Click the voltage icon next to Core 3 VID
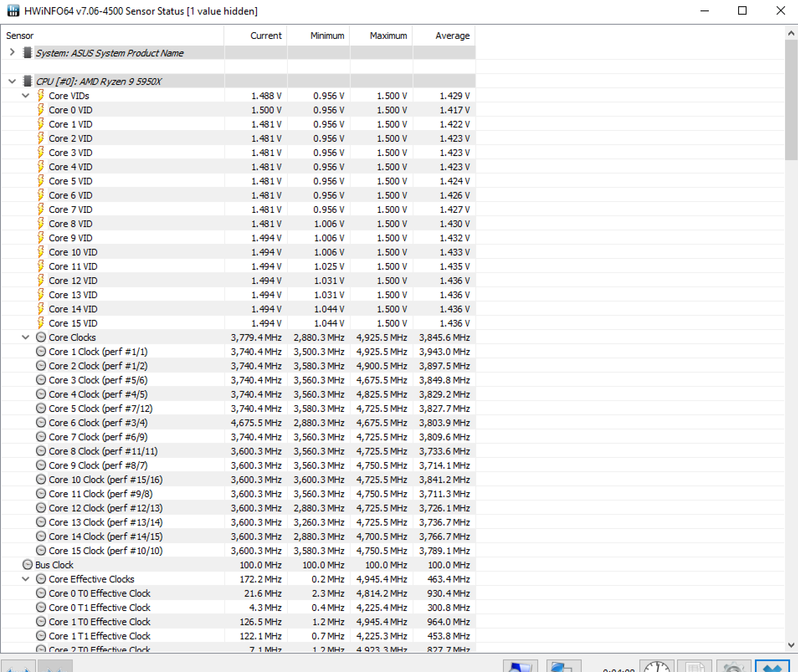The width and height of the screenshot is (798, 672). click(x=41, y=152)
